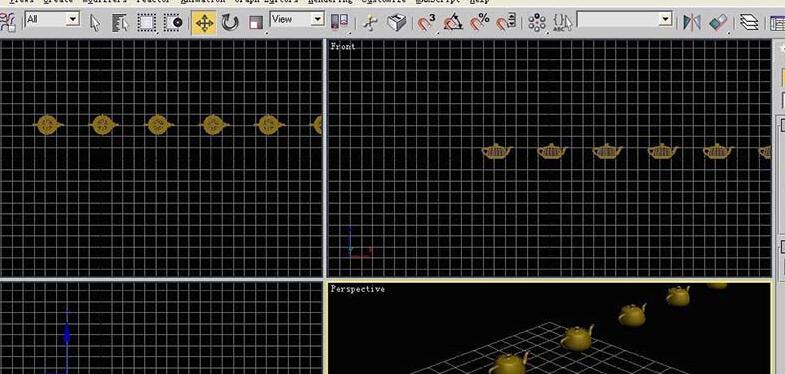Toggle the Percent Snap button
This screenshot has width=785, height=374.
tap(480, 23)
